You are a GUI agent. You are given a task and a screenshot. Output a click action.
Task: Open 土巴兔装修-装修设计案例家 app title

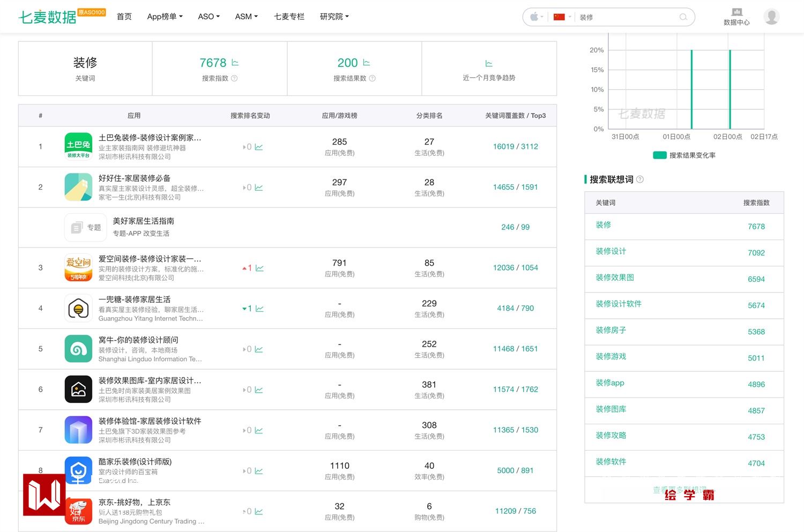pyautogui.click(x=150, y=138)
